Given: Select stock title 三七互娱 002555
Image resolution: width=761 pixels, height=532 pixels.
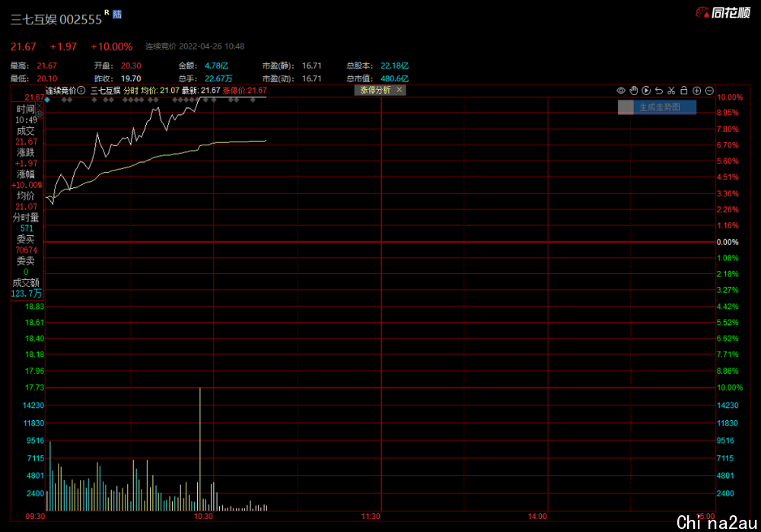Looking at the screenshot, I should click(x=56, y=20).
